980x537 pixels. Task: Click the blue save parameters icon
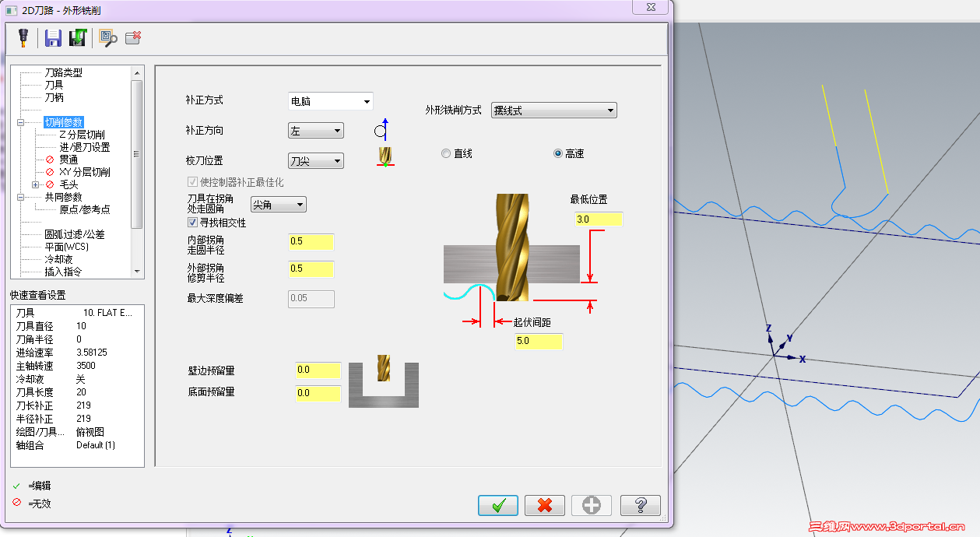pos(53,38)
